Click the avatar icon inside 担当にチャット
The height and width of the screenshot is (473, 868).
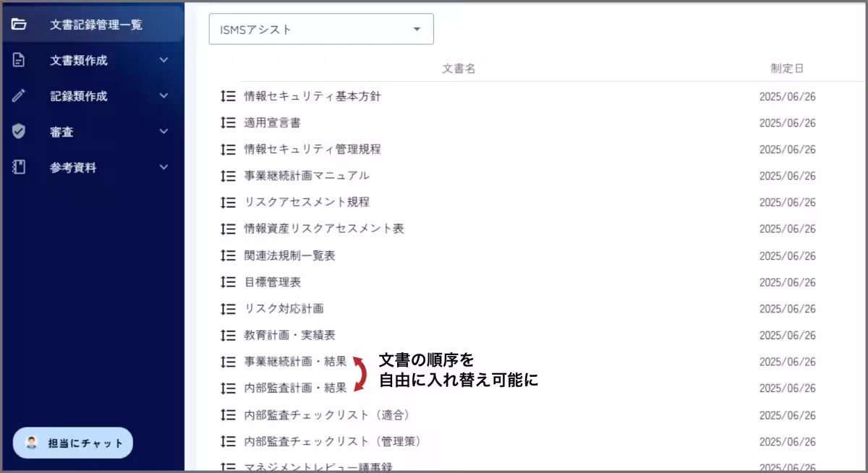tap(30, 443)
